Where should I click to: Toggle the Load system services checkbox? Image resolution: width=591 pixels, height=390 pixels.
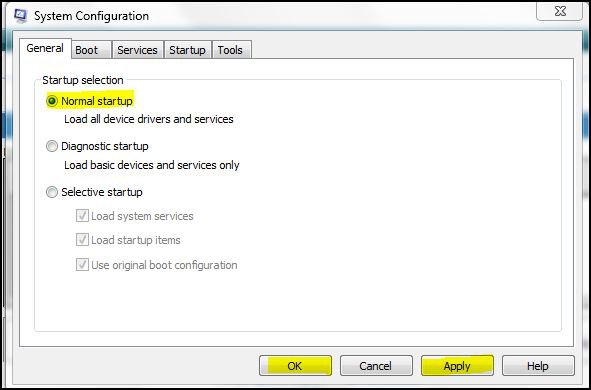point(82,216)
